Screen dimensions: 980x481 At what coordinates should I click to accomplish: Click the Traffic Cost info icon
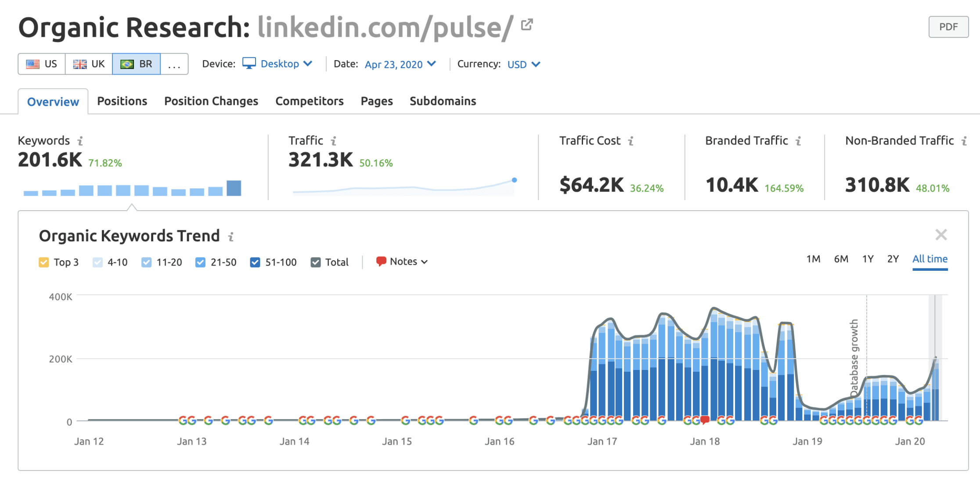click(631, 141)
